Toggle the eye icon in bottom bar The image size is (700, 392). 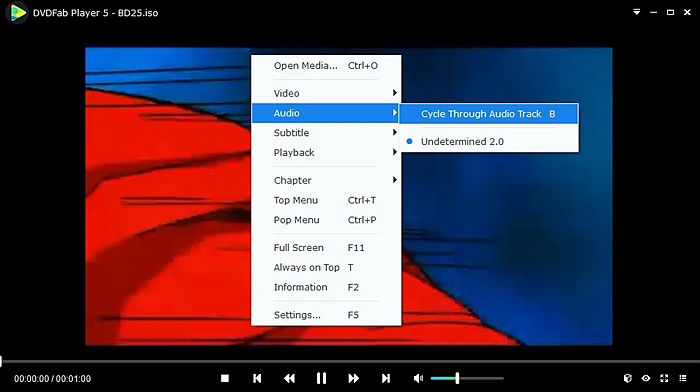646,378
